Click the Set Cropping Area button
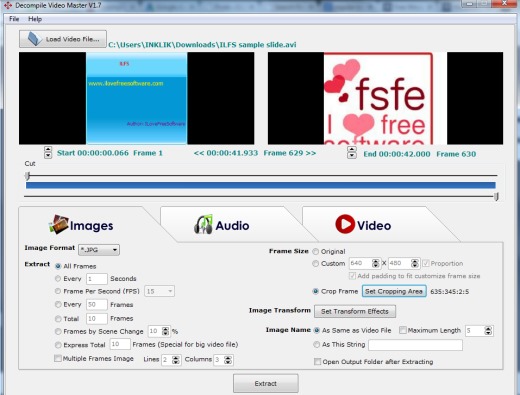The image size is (520, 395). (394, 291)
